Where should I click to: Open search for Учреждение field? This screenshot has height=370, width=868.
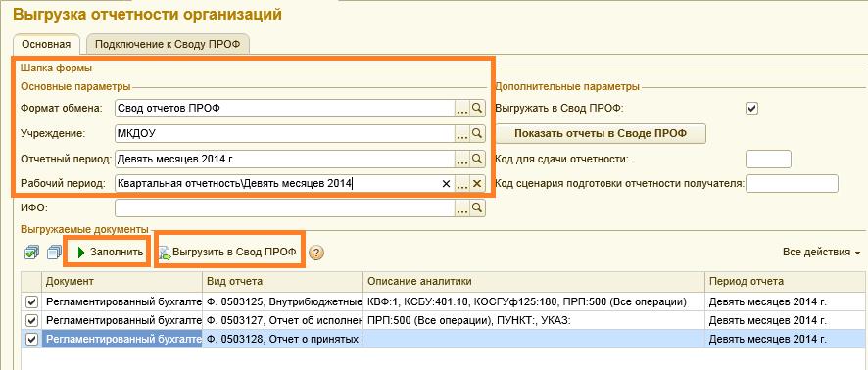(x=477, y=133)
